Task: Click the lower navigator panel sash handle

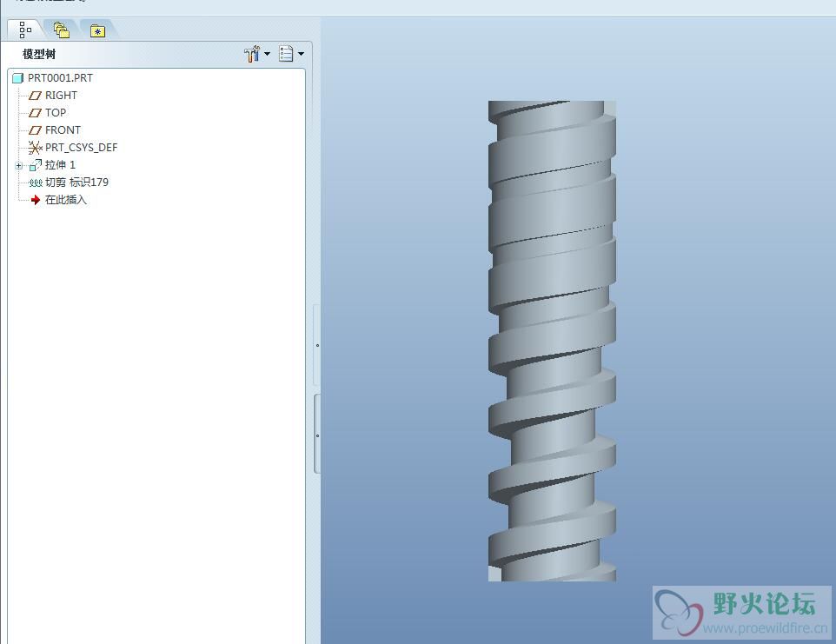Action: 317,435
